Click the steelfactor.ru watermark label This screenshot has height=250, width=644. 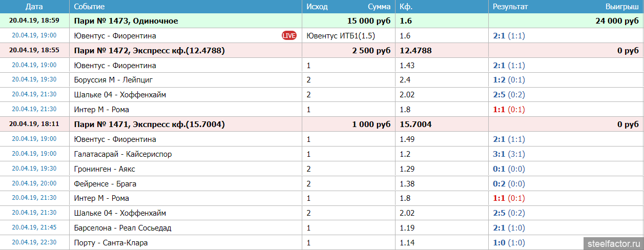point(613,243)
